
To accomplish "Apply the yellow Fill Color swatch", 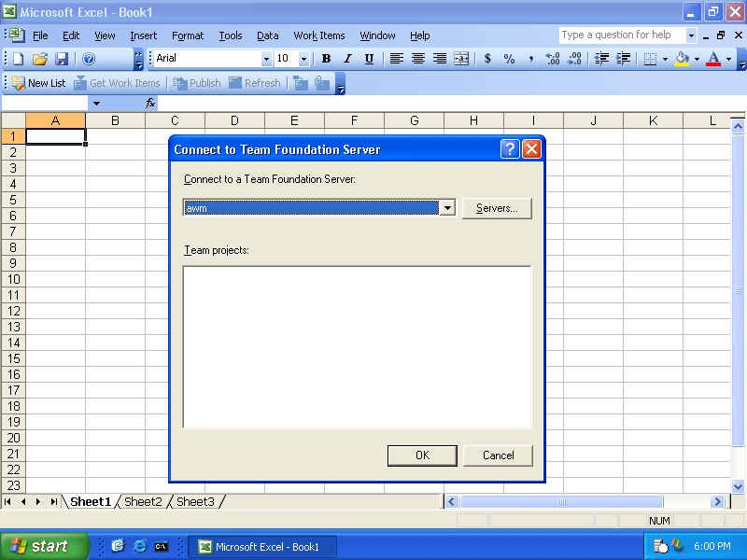I will point(682,59).
